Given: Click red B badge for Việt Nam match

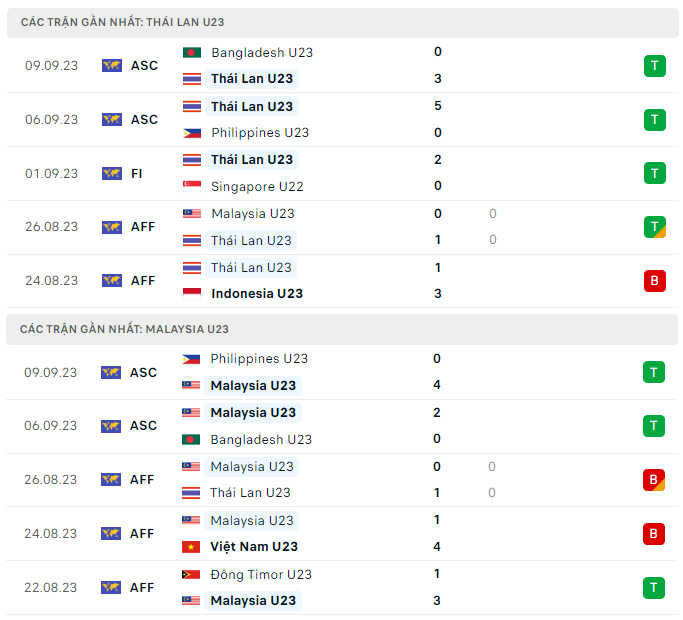Looking at the screenshot, I should (x=654, y=534).
